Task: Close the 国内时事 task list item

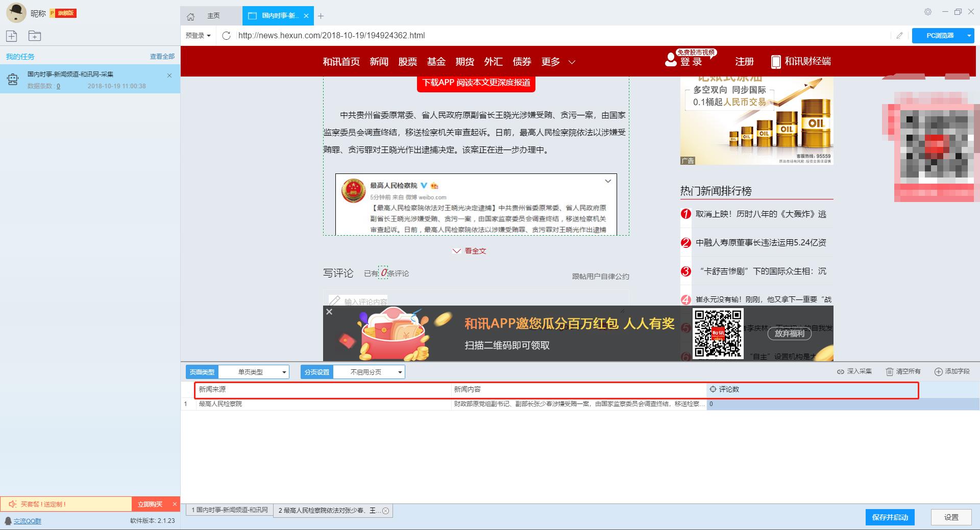Action: coord(169,75)
